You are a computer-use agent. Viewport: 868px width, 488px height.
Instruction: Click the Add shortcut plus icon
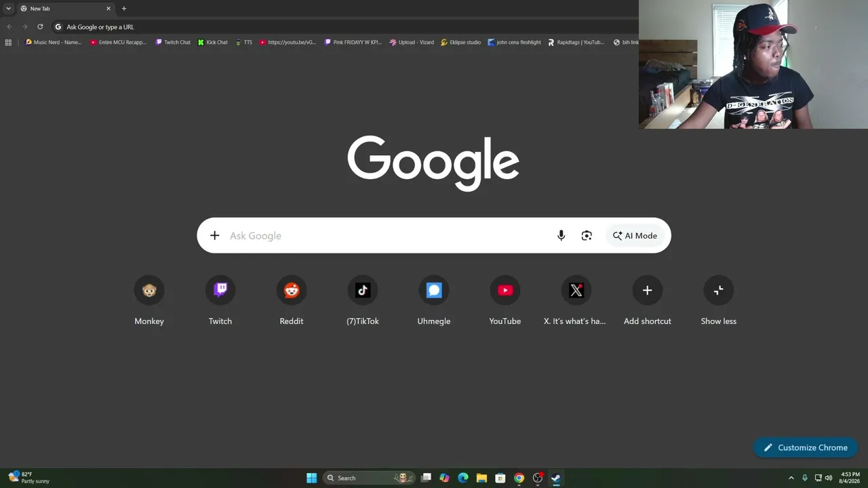click(x=647, y=290)
